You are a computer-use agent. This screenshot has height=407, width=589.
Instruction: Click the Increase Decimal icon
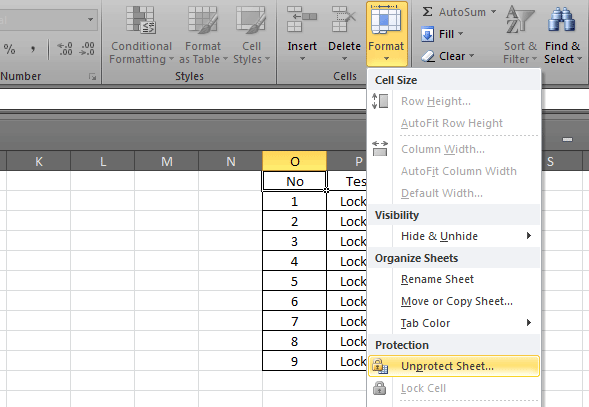(65, 49)
